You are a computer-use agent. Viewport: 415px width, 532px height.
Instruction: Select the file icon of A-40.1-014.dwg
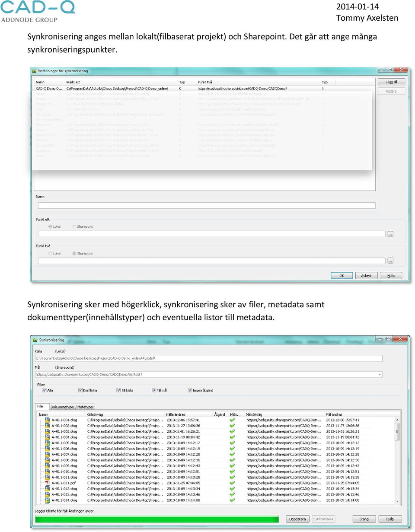coord(47,500)
